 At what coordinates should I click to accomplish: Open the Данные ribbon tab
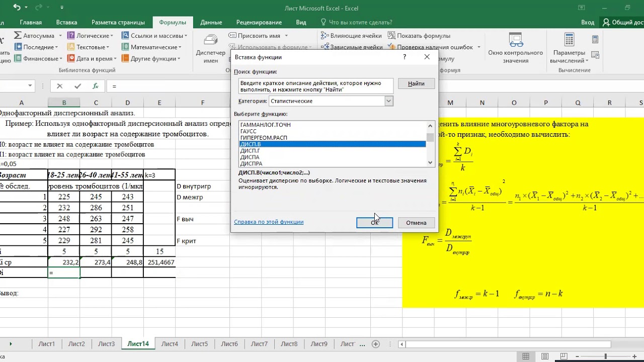pyautogui.click(x=211, y=22)
